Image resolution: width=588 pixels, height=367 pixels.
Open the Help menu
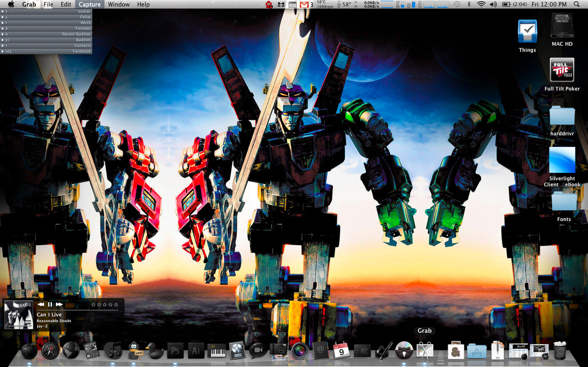[x=143, y=4]
